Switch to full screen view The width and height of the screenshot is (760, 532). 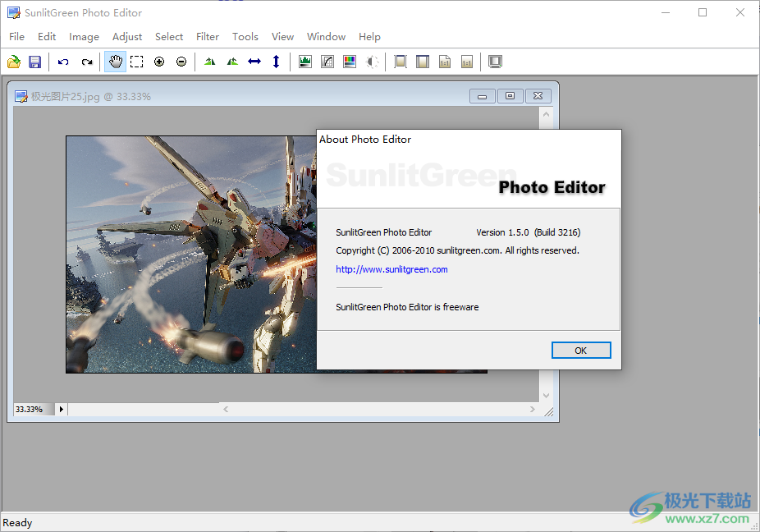[x=495, y=62]
